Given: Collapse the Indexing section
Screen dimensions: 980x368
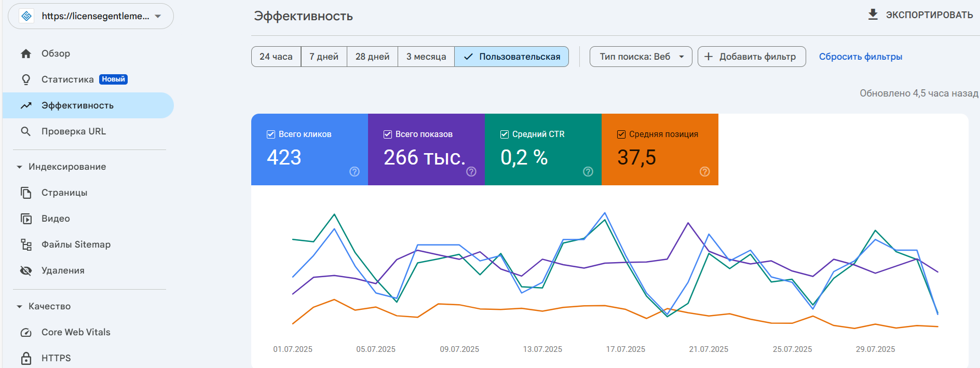Looking at the screenshot, I should pyautogui.click(x=20, y=167).
